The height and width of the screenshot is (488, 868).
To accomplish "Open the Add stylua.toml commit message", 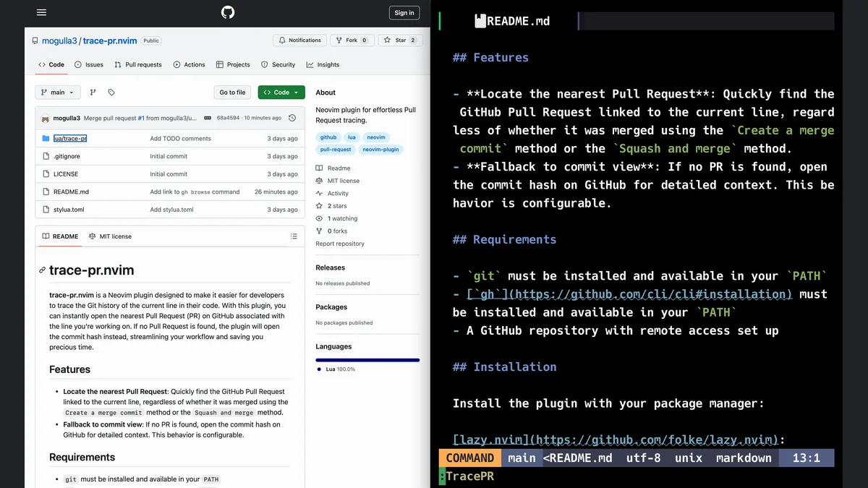I will 171,210.
